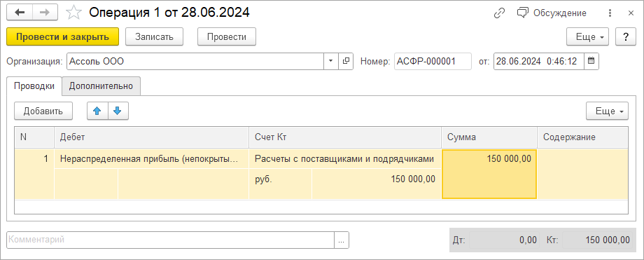The height and width of the screenshot is (260, 644).
Task: Edit the Номер field АСФР-000001
Action: click(433, 61)
